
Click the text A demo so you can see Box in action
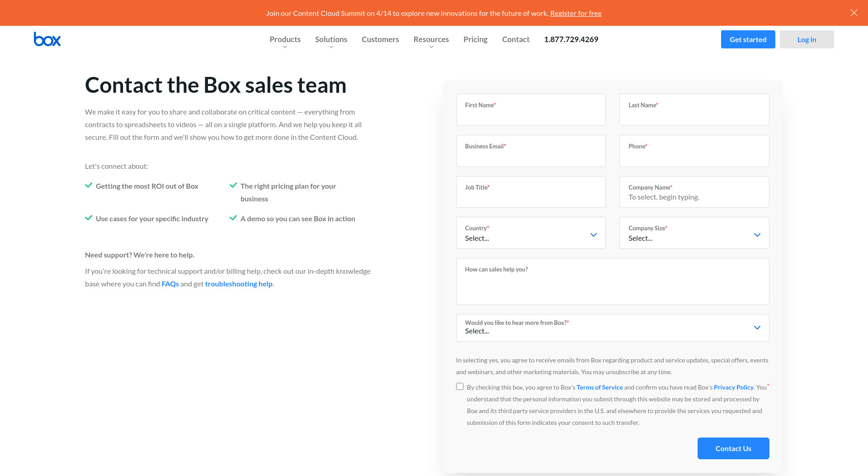click(x=298, y=219)
